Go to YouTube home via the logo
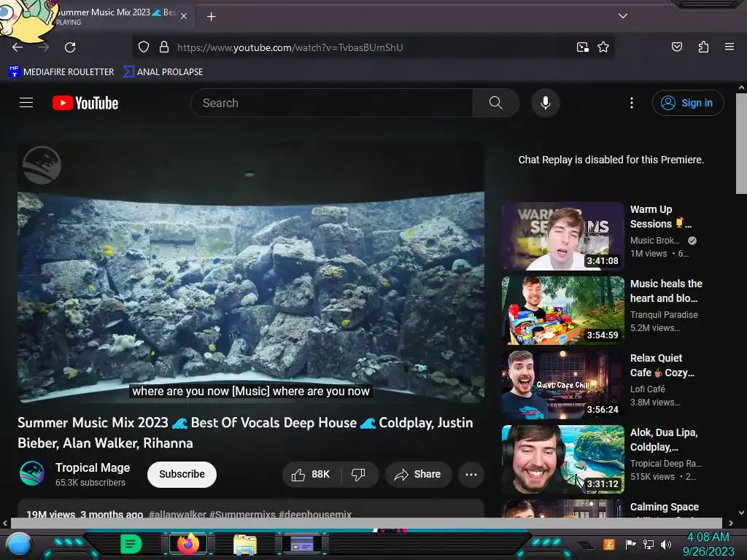This screenshot has height=560, width=747. coord(85,103)
